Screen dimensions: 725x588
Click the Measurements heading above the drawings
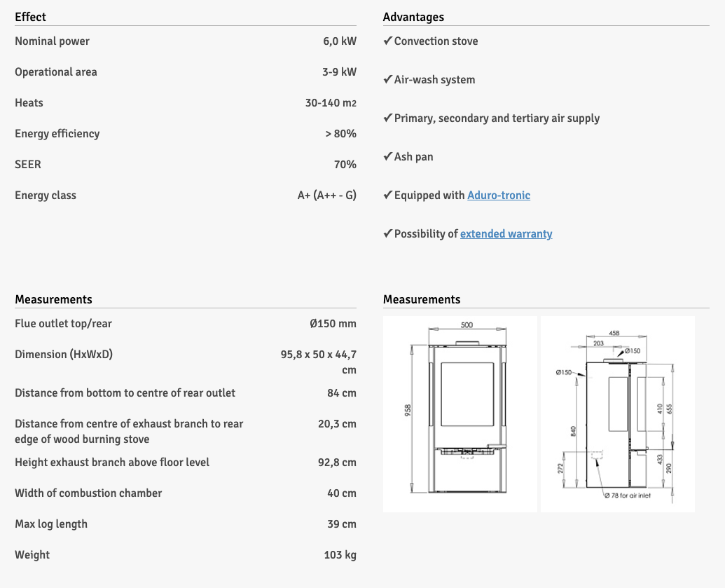pyautogui.click(x=422, y=299)
